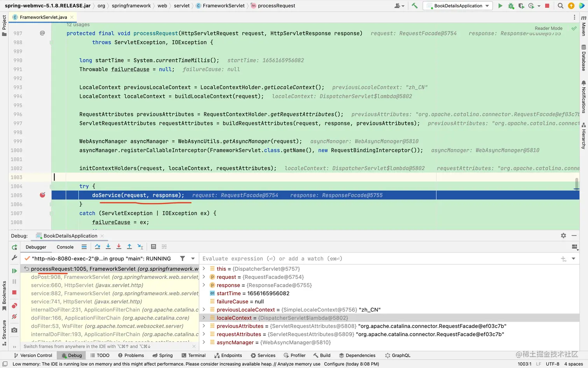Switch to the Debugger tab
This screenshot has height=368, width=588.
click(36, 247)
